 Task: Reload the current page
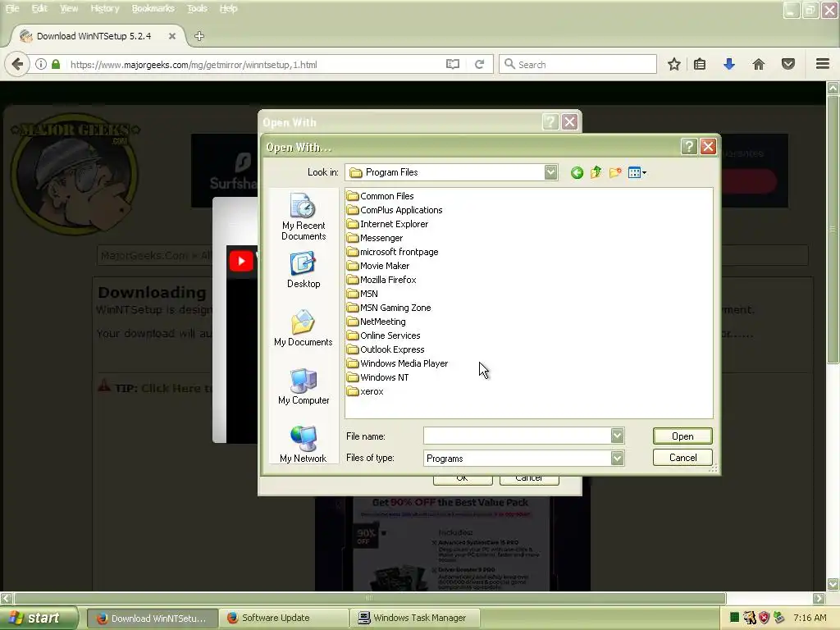[479, 64]
